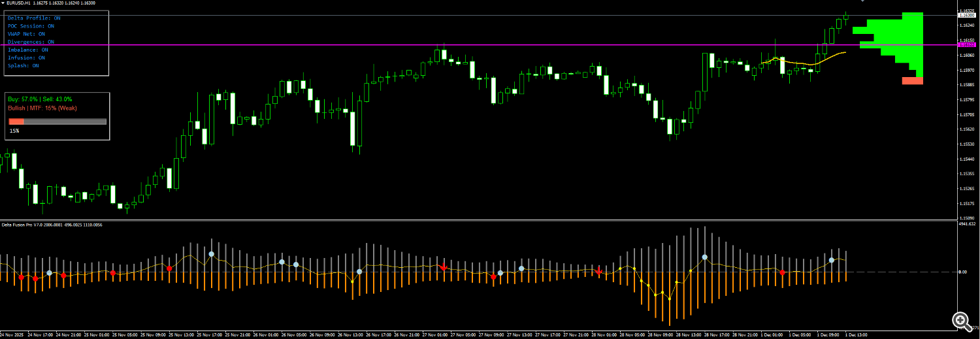The image size is (980, 339).
Task: Click the MTF strength progress bar
Action: (57, 121)
